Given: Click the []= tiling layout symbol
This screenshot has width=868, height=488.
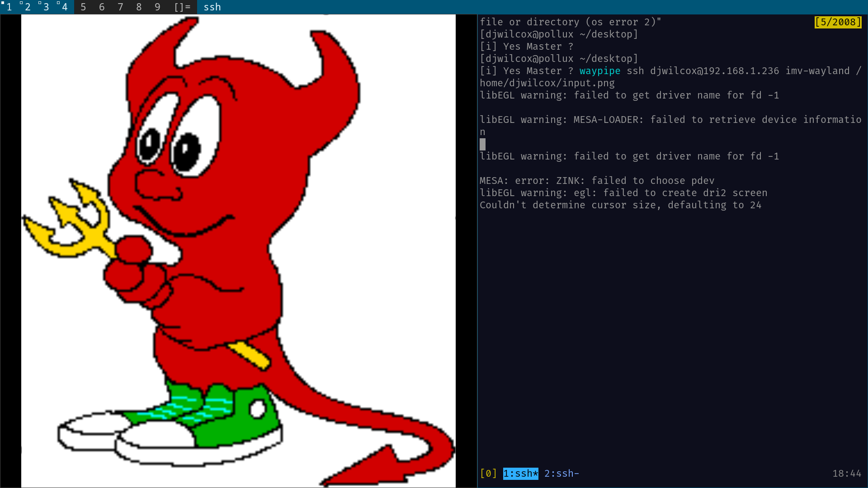Looking at the screenshot, I should (x=182, y=7).
